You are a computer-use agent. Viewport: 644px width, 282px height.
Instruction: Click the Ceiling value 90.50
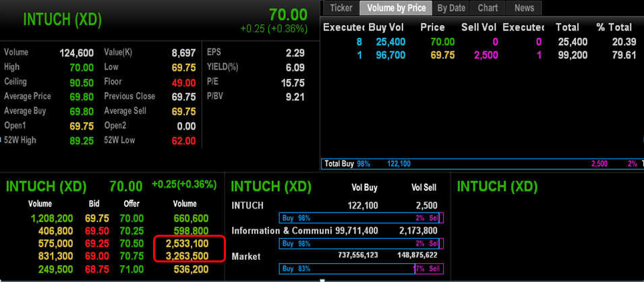point(82,82)
